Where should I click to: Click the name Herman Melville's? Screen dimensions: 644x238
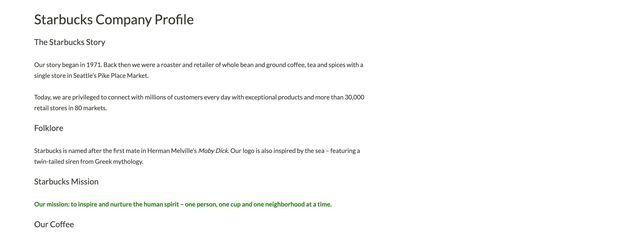[x=172, y=151]
